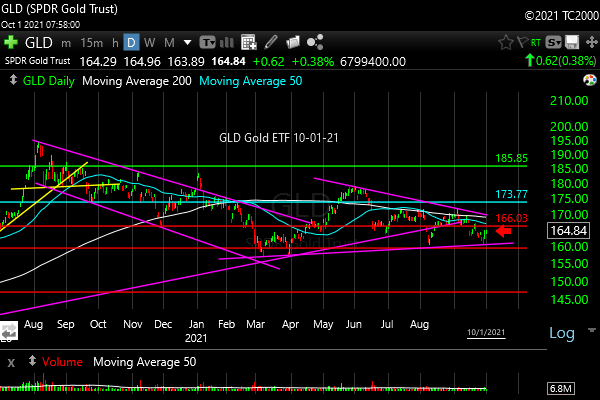Screen dimensions: 600x400
Task: Click the four-arrow move window icon
Action: click(x=592, y=42)
